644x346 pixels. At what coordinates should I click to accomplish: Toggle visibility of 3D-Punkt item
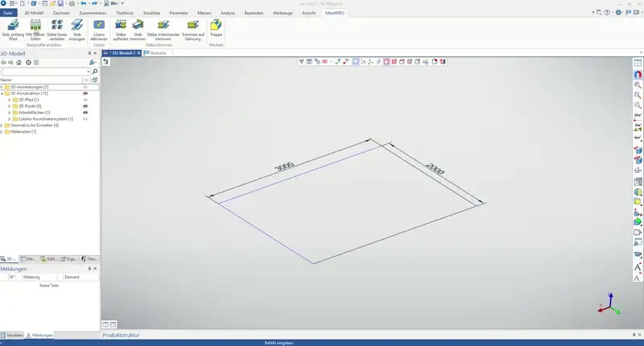click(x=85, y=106)
